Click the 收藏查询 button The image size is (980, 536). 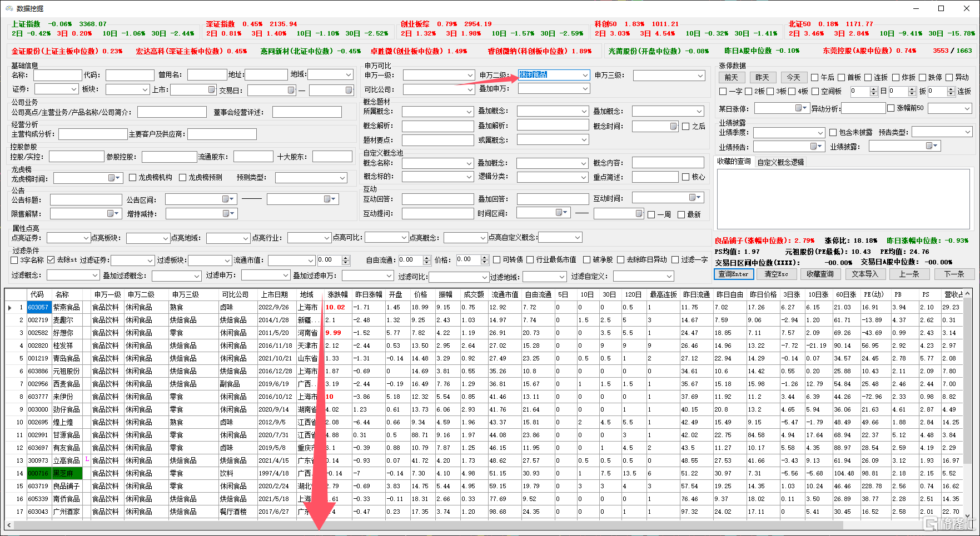pos(820,274)
